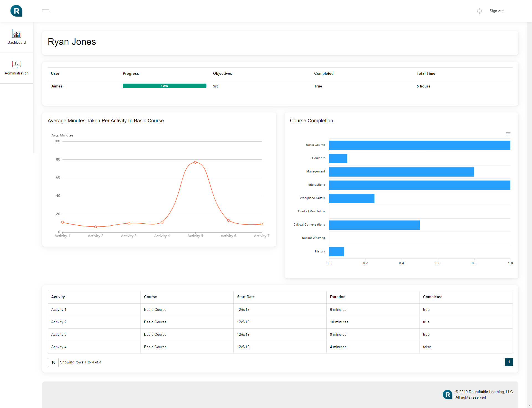
Task: Sort table by Activity column header
Action: [58, 297]
